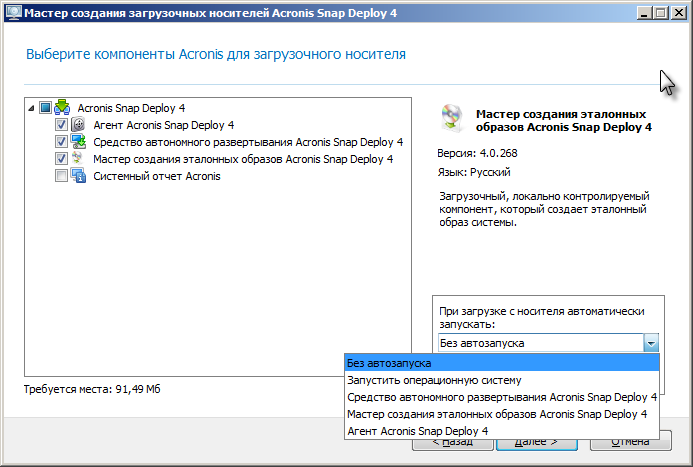Click the Агент Acronis Snap Deploy 4 icon
The height and width of the screenshot is (467, 693).
(78, 125)
